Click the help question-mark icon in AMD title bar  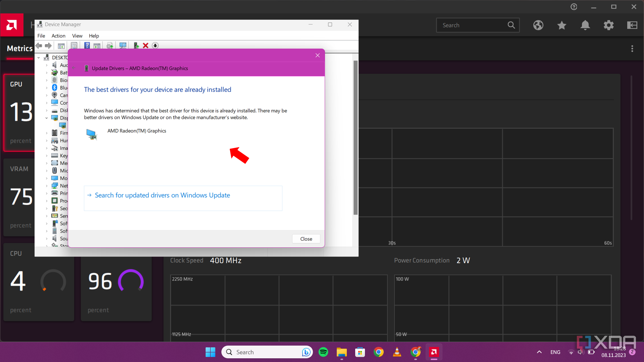click(574, 7)
